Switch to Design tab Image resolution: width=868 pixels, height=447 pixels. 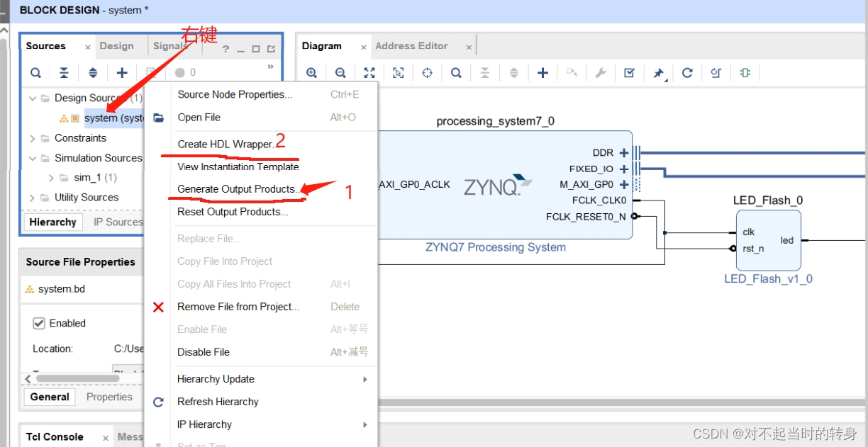[x=117, y=46]
